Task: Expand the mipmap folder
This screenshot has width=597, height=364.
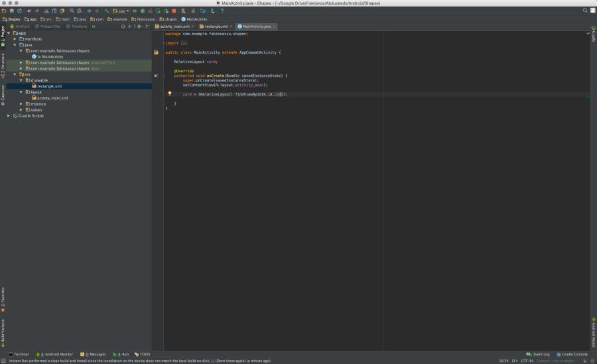Action: pos(21,104)
